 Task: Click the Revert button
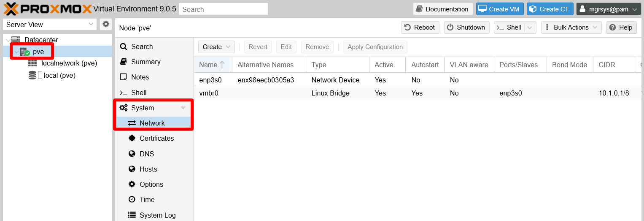(258, 47)
